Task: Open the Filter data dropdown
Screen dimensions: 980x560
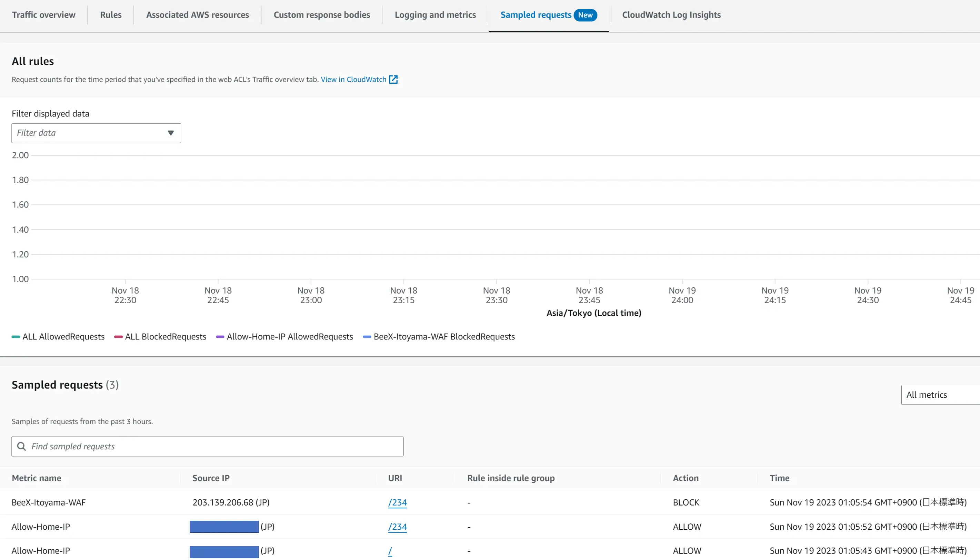Action: [96, 133]
